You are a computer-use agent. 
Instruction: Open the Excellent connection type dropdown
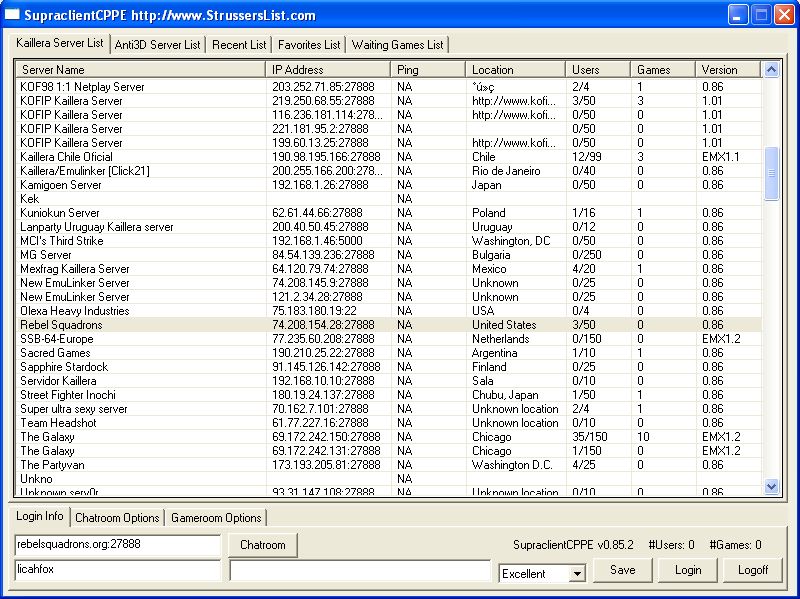576,574
